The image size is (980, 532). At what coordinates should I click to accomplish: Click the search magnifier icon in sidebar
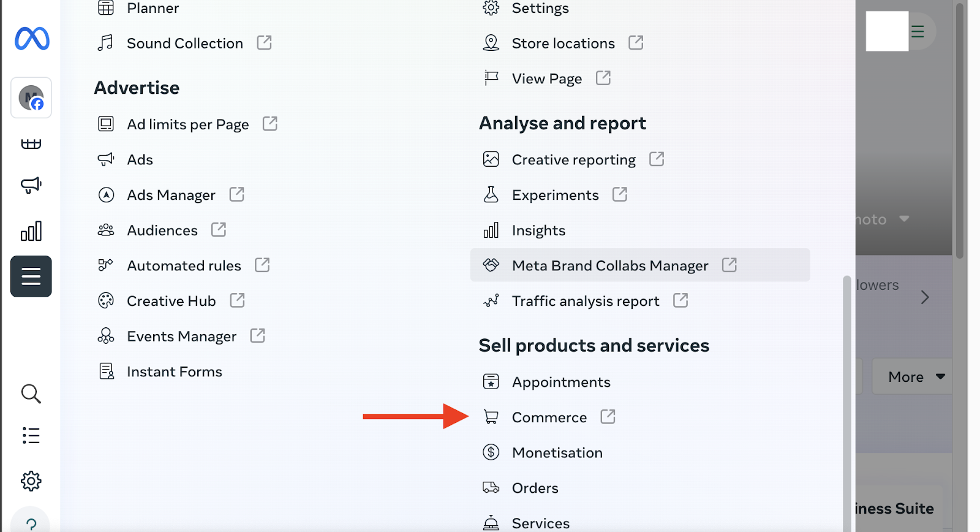pos(31,393)
